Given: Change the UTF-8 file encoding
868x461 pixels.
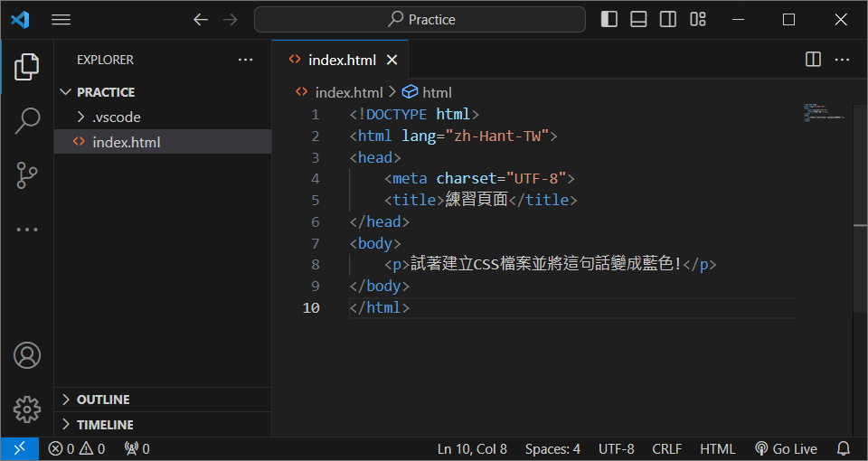Looking at the screenshot, I should tap(616, 448).
